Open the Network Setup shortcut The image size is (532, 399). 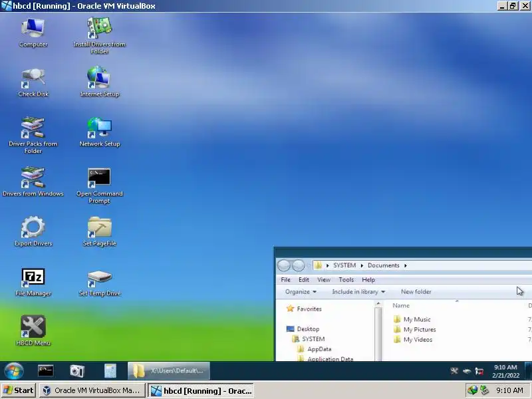[99, 132]
